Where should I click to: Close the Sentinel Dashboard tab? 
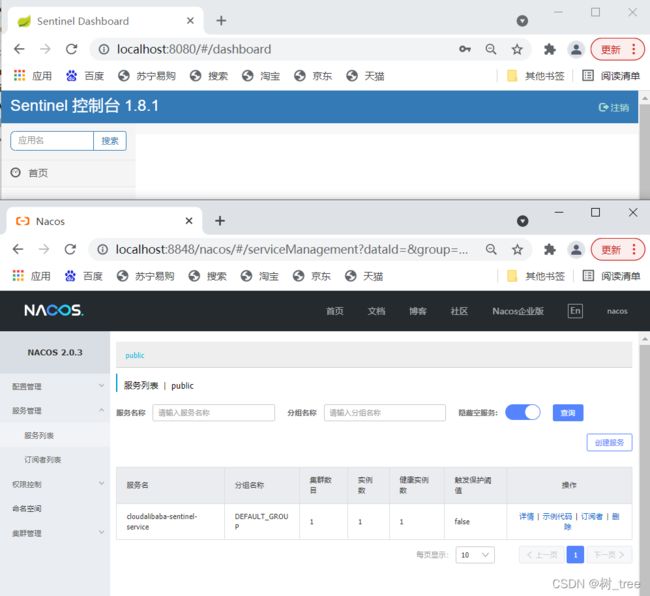coord(190,21)
